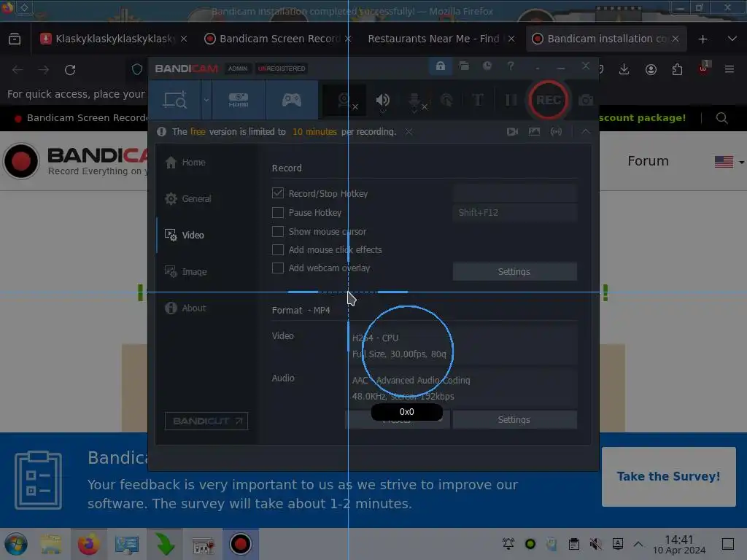Image resolution: width=747 pixels, height=560 pixels.
Task: Open Firefox extensions puzzle icon
Action: [x=677, y=69]
